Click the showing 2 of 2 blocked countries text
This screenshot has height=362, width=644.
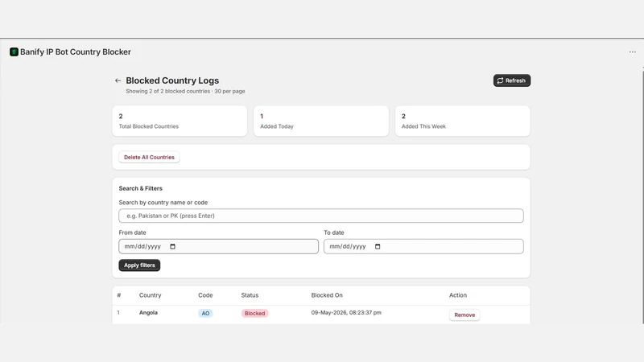pyautogui.click(x=185, y=91)
